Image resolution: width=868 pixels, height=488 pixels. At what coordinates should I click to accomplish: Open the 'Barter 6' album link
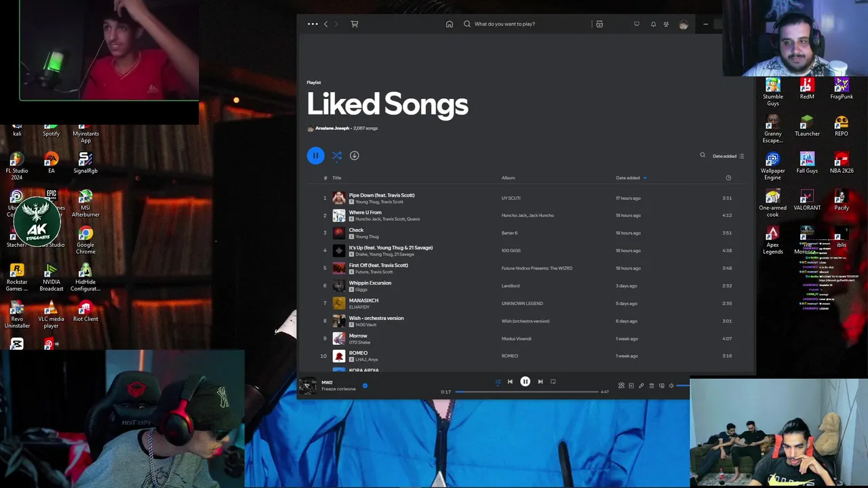509,233
